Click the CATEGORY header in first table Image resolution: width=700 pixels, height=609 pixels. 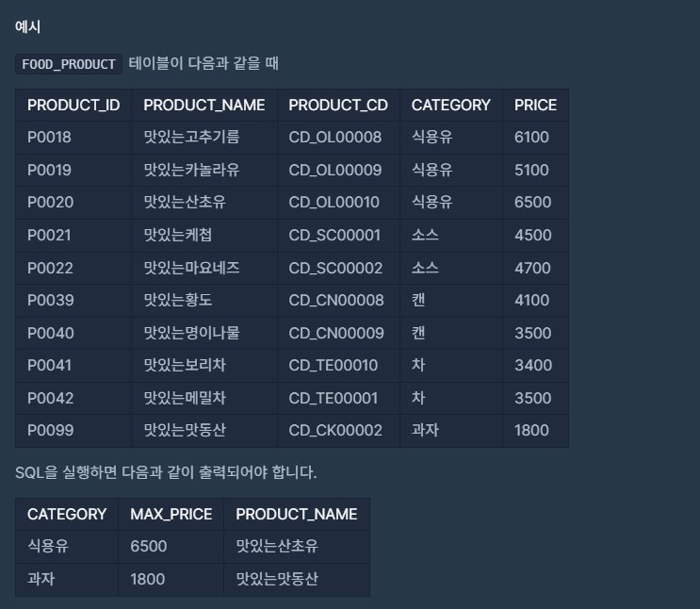[x=451, y=105]
